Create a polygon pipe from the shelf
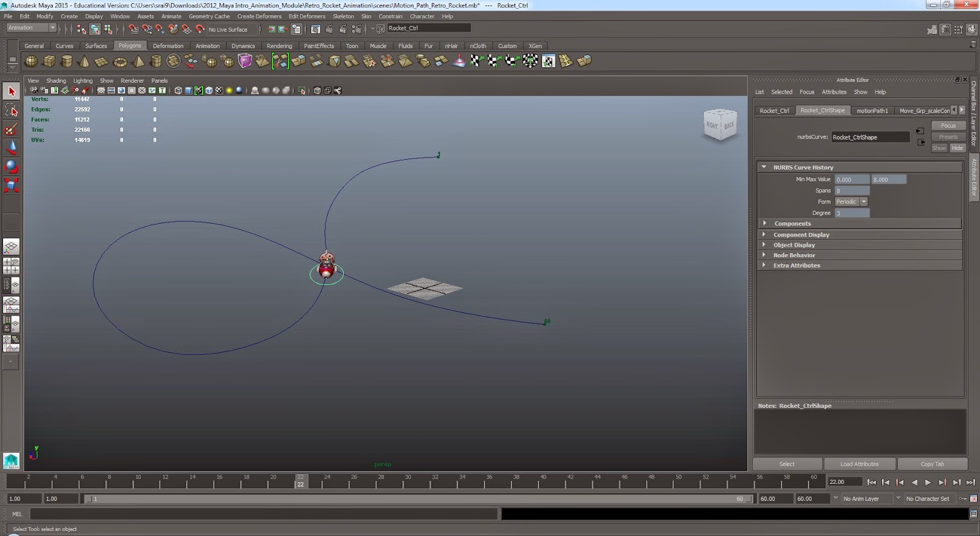Image resolution: width=980 pixels, height=536 pixels. click(x=156, y=61)
